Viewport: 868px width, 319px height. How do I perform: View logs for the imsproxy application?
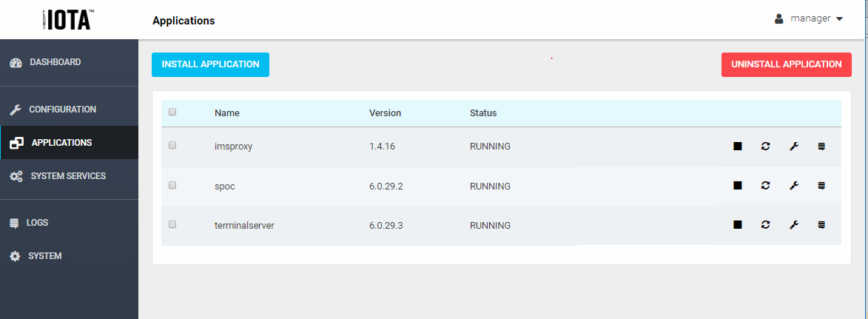point(821,147)
